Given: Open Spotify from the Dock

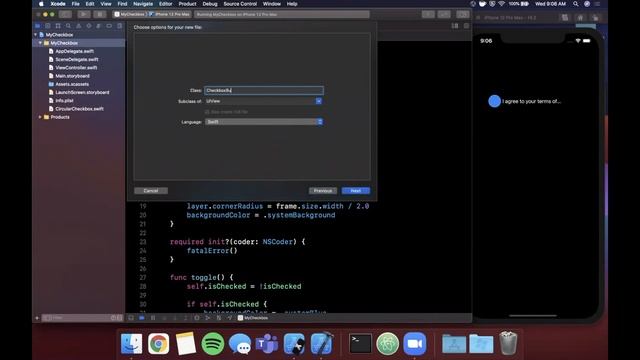Looking at the screenshot, I should pyautogui.click(x=213, y=343).
